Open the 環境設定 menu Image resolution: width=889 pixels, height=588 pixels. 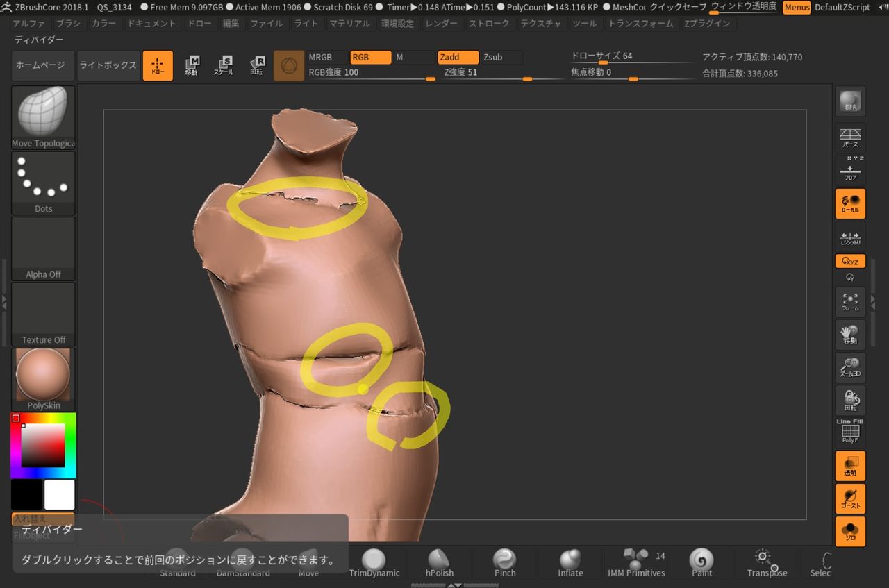(397, 23)
